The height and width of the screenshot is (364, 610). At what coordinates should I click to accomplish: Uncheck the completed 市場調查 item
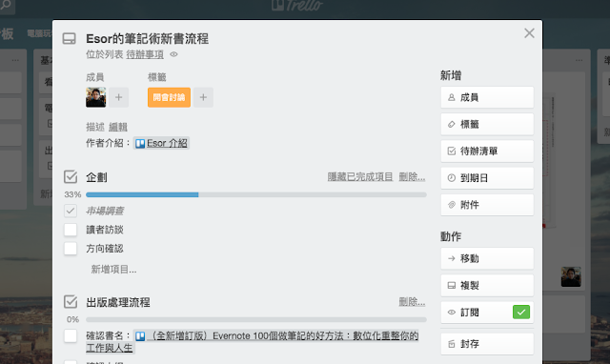[x=71, y=211]
